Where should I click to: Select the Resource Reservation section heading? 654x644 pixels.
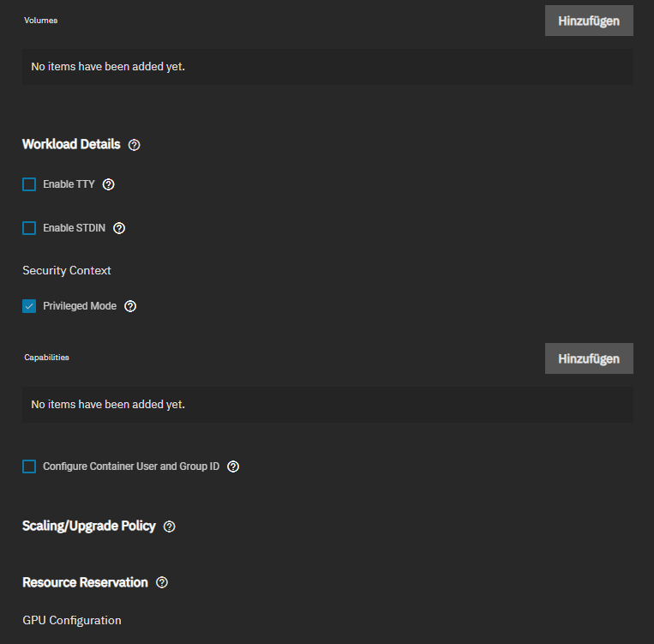tap(85, 582)
